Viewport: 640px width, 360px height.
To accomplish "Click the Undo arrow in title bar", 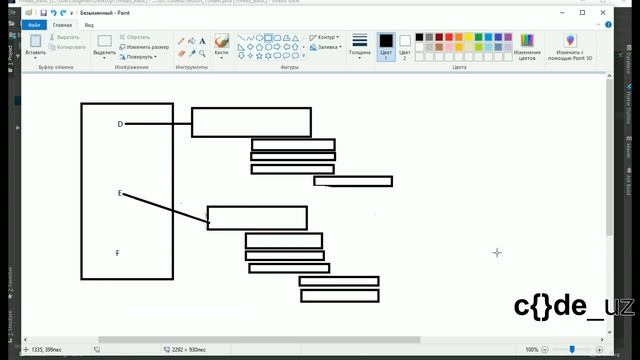I will pyautogui.click(x=53, y=13).
